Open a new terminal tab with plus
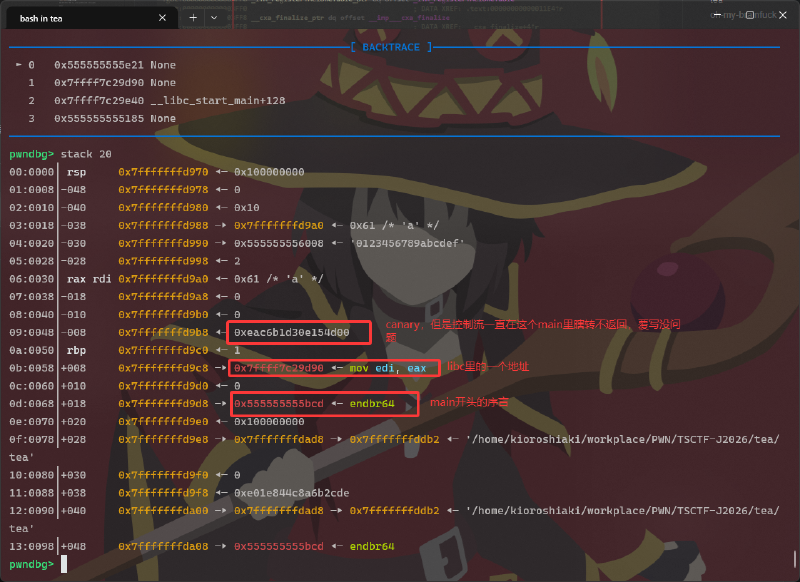The width and height of the screenshot is (800, 582). coord(193,18)
